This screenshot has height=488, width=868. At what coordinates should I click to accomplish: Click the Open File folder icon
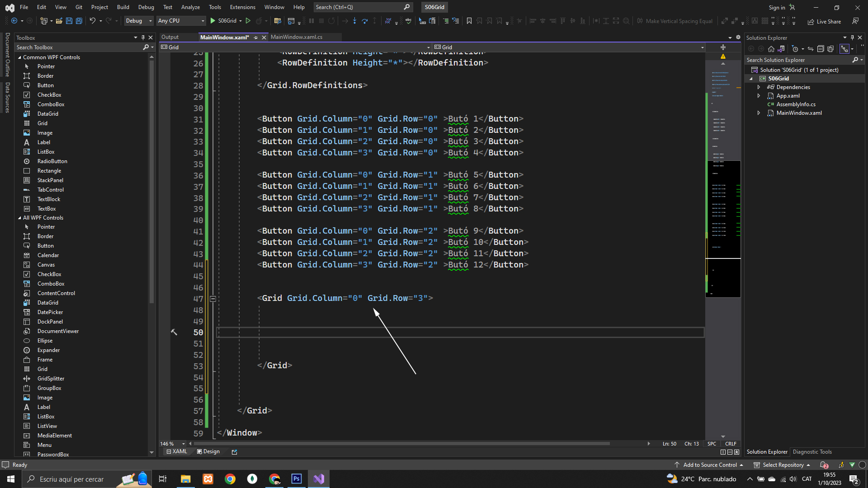[59, 21]
